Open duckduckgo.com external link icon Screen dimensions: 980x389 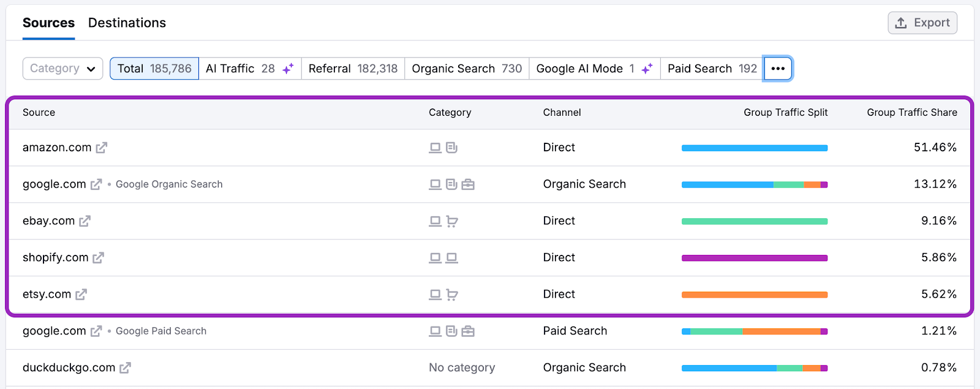tap(125, 368)
